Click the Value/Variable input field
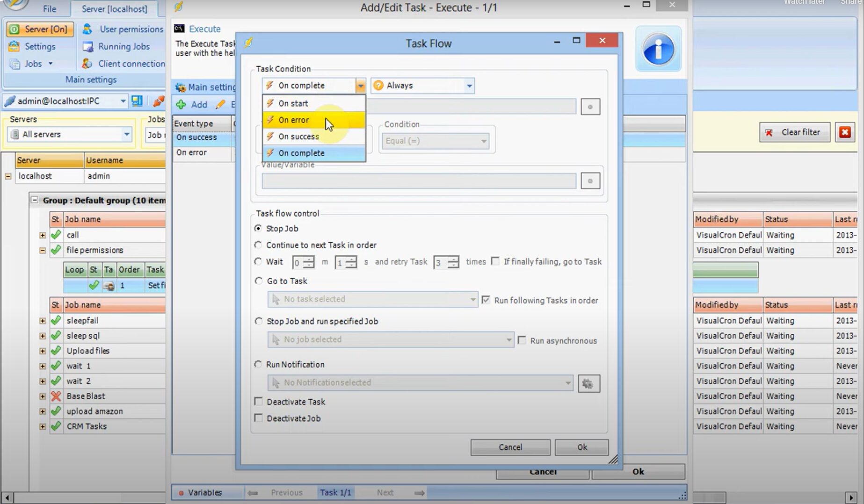Screen dimensions: 864x504 click(x=419, y=181)
